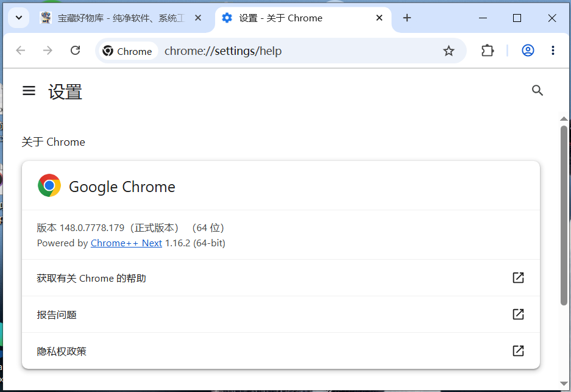This screenshot has width=571, height=392.
Task: Switch to the 宝藏好物库 tab
Action: 122,18
